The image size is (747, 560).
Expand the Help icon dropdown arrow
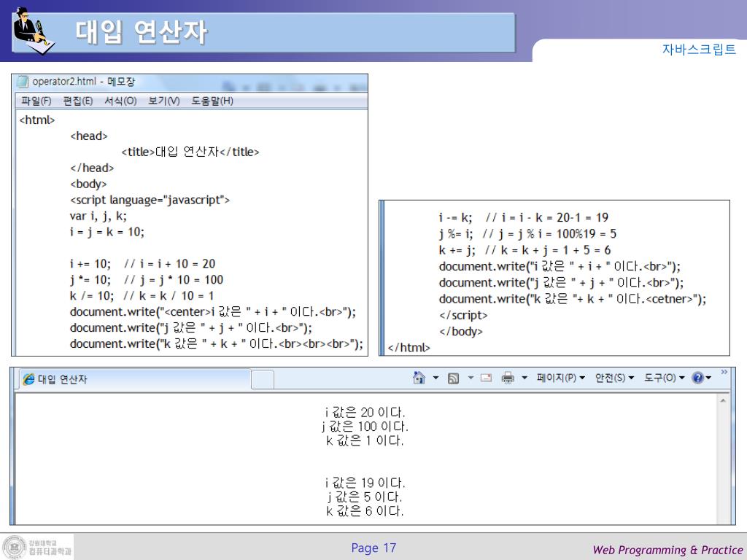pos(708,378)
